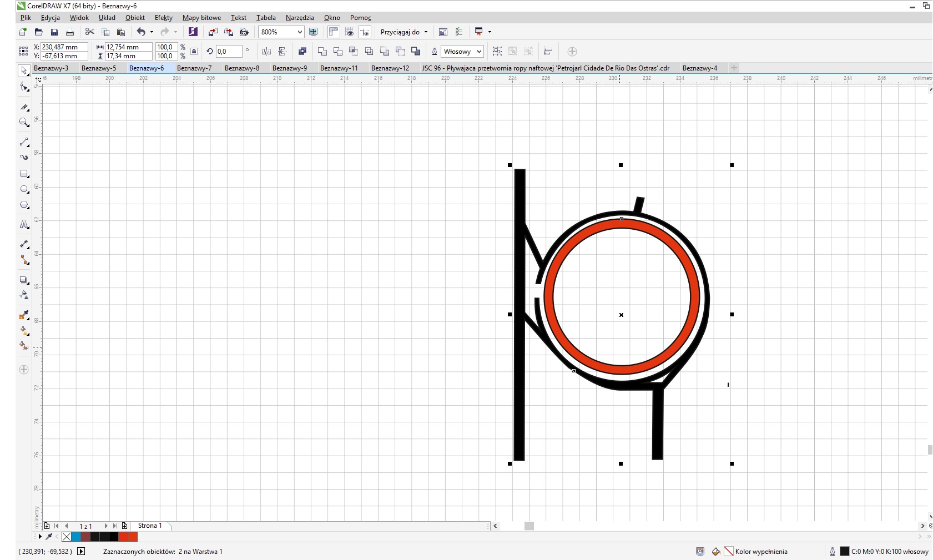This screenshot has width=933, height=560.
Task: Choose the Text tool
Action: click(x=24, y=225)
